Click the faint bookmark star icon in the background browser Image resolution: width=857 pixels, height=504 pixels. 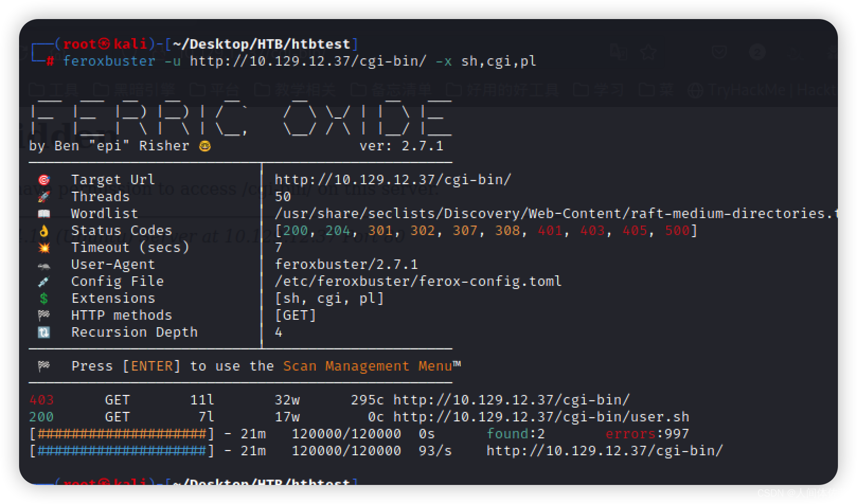click(x=649, y=52)
